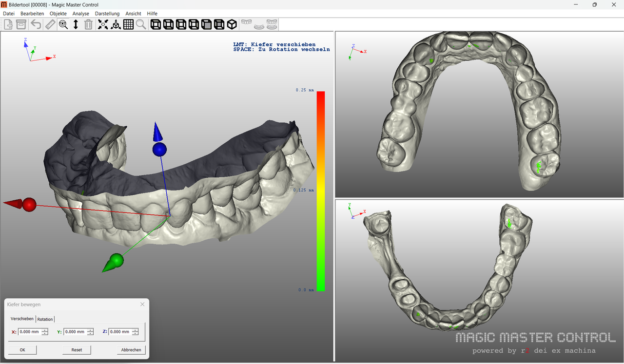The image size is (624, 364).
Task: Click the Y offset input field
Action: 75,332
